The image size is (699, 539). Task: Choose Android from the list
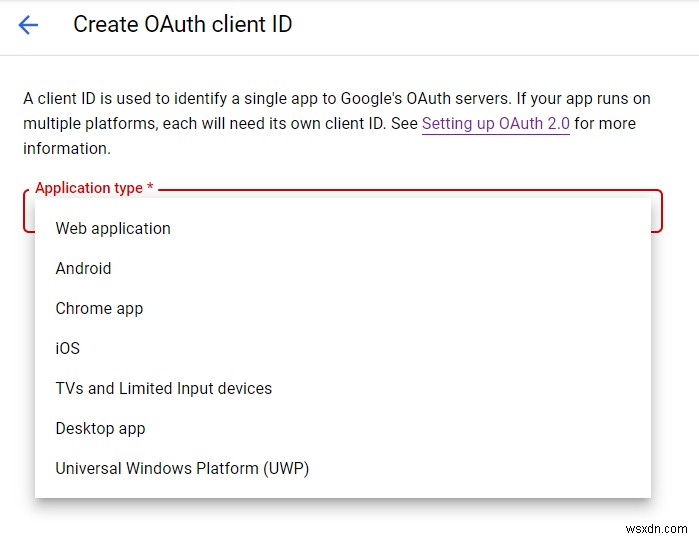[x=83, y=268]
